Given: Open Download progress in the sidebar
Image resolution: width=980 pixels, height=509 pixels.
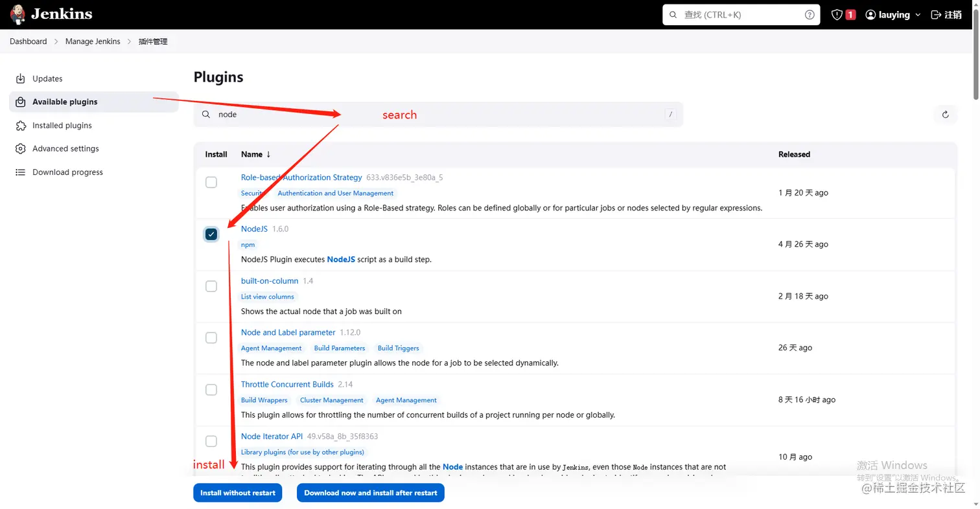Looking at the screenshot, I should click(x=94, y=172).
